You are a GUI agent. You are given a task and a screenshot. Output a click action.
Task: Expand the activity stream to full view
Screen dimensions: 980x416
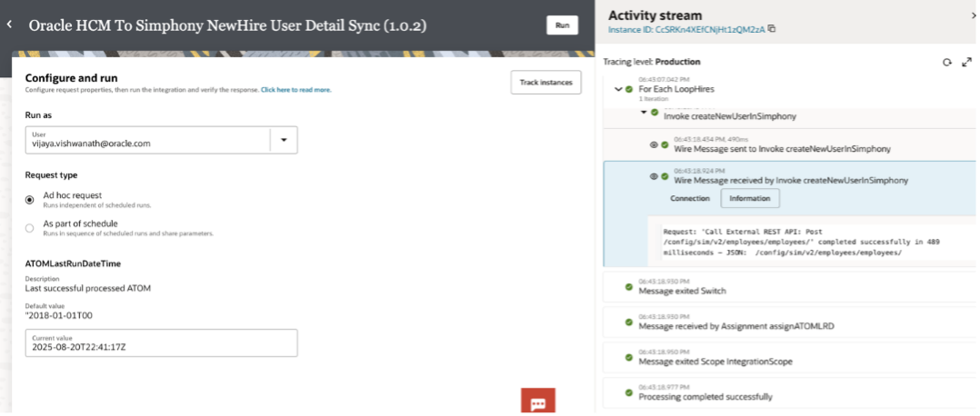pyautogui.click(x=967, y=62)
